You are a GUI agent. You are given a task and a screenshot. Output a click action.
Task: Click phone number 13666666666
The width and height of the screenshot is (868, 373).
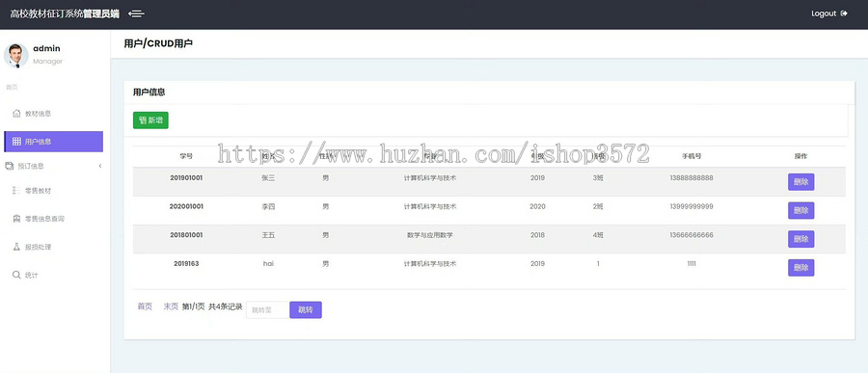point(692,235)
